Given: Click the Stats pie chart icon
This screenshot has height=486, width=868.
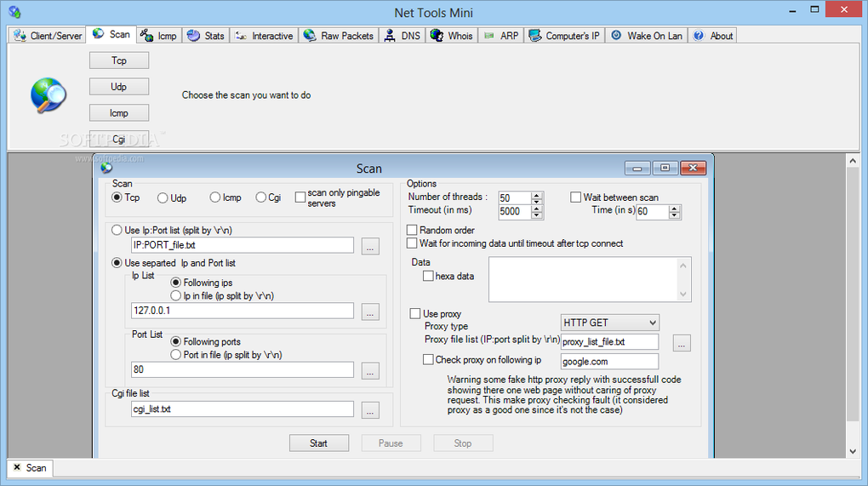Looking at the screenshot, I should [193, 36].
